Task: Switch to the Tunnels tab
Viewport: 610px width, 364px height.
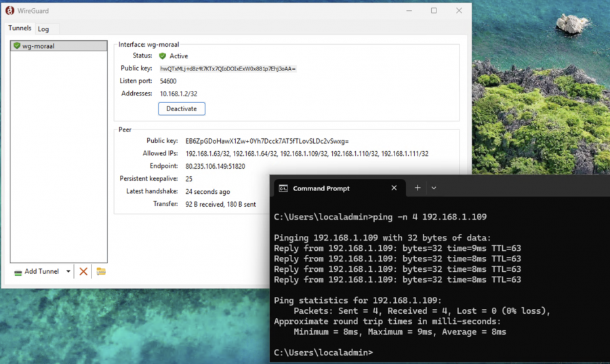Action: click(x=20, y=28)
